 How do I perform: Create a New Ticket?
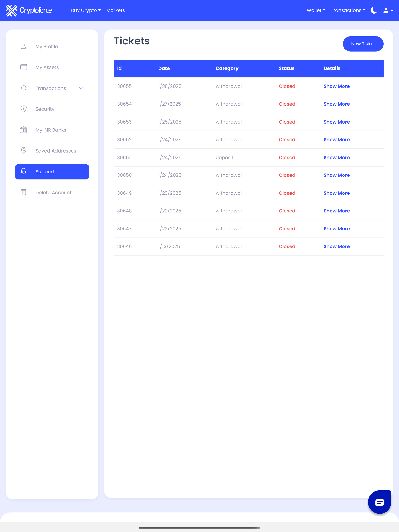[363, 44]
